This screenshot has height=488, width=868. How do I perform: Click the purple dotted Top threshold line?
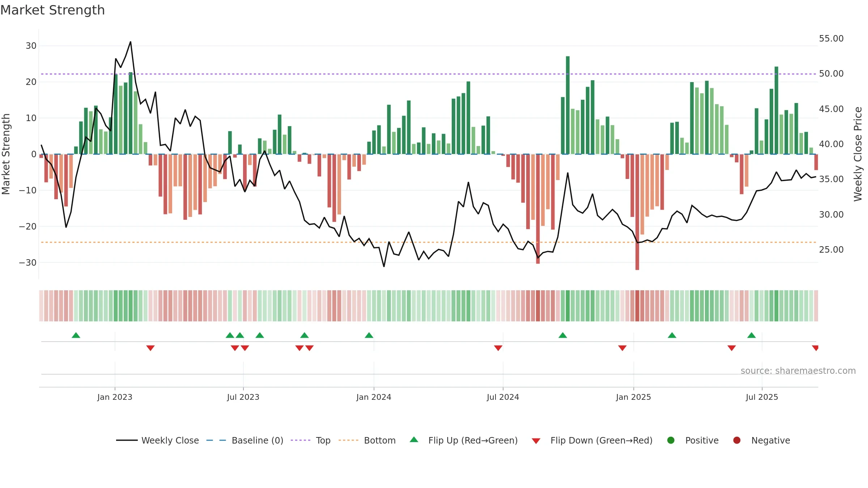429,74
